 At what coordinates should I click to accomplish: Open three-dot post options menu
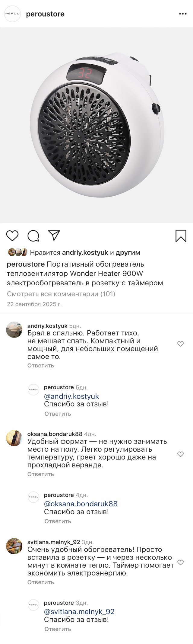(x=183, y=14)
